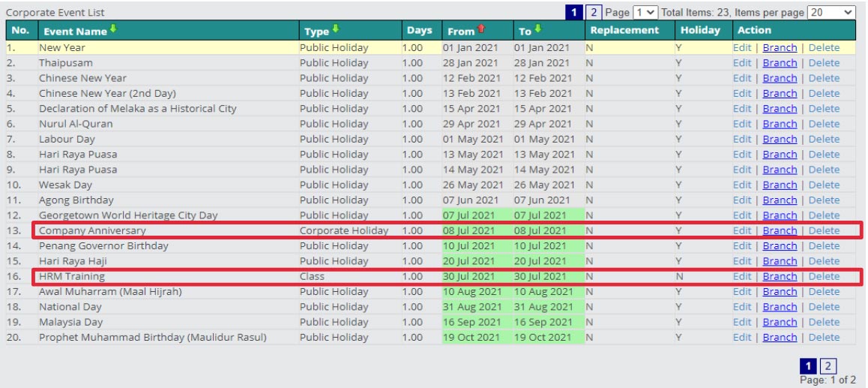Sort by Type using green arrow icon
The height and width of the screenshot is (388, 868).
335,29
